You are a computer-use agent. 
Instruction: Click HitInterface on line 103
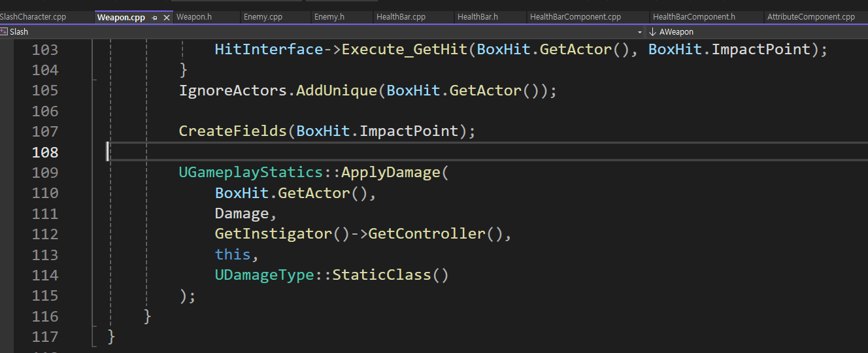pyautogui.click(x=269, y=49)
